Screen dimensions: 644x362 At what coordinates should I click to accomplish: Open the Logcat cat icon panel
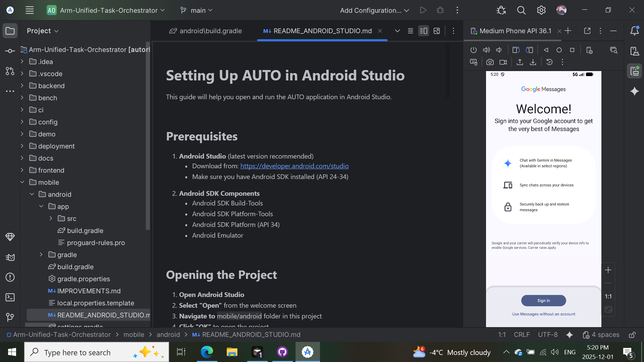click(x=10, y=257)
